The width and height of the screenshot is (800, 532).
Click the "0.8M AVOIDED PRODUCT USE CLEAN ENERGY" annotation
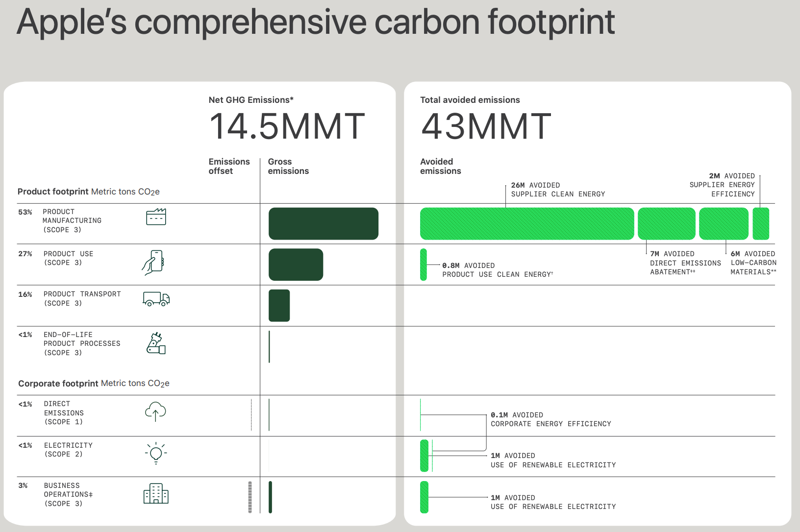click(498, 270)
